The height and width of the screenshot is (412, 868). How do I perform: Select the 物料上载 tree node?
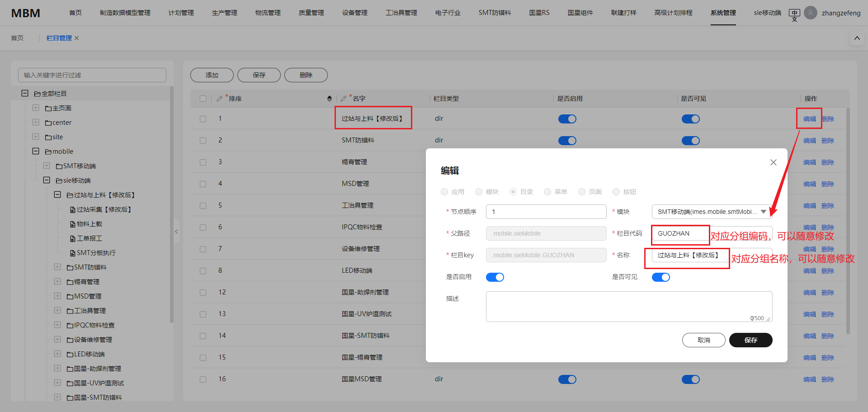coord(86,224)
